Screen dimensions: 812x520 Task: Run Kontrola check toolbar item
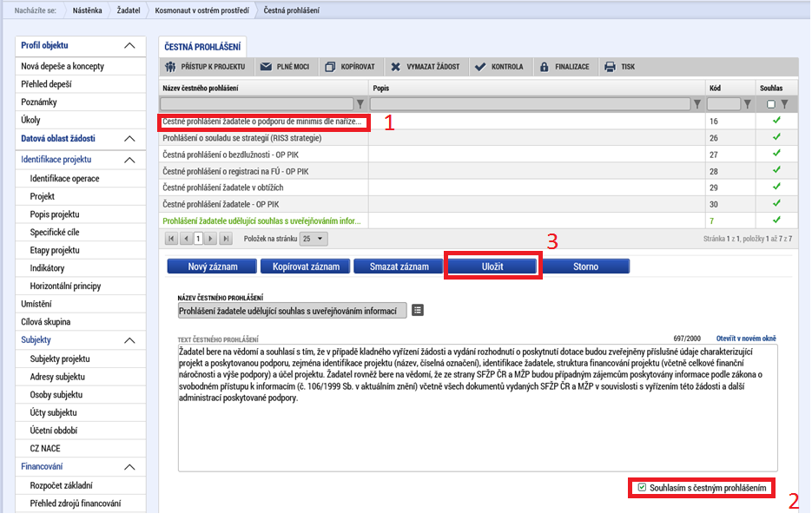(499, 67)
